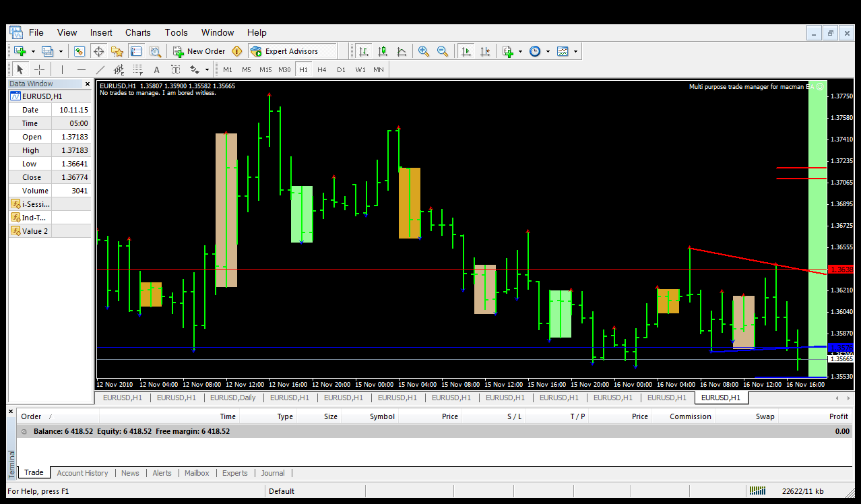Zoom in on the chart

pyautogui.click(x=424, y=51)
